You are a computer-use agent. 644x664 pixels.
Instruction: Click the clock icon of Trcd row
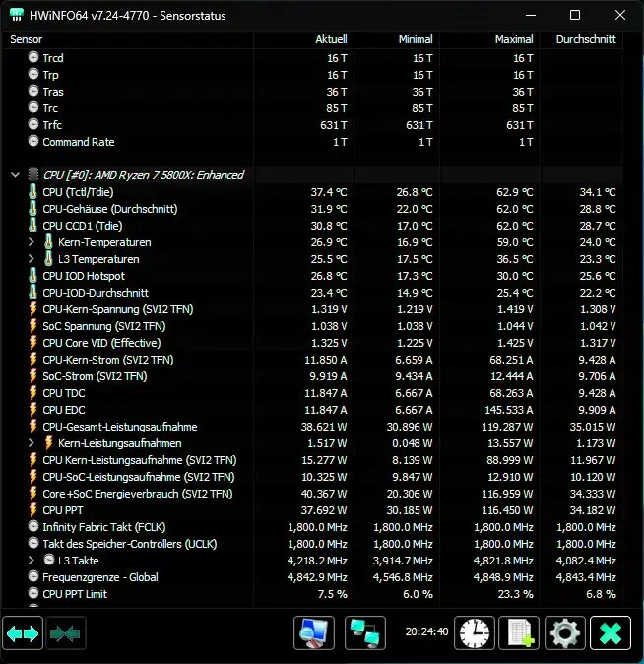pyautogui.click(x=33, y=57)
